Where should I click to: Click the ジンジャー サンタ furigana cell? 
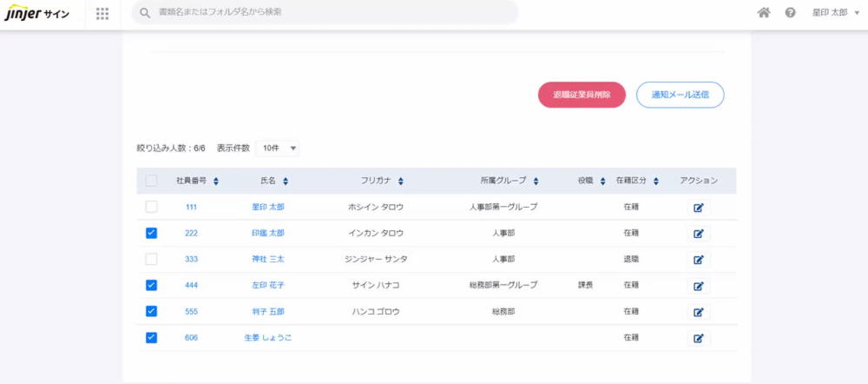click(x=376, y=259)
